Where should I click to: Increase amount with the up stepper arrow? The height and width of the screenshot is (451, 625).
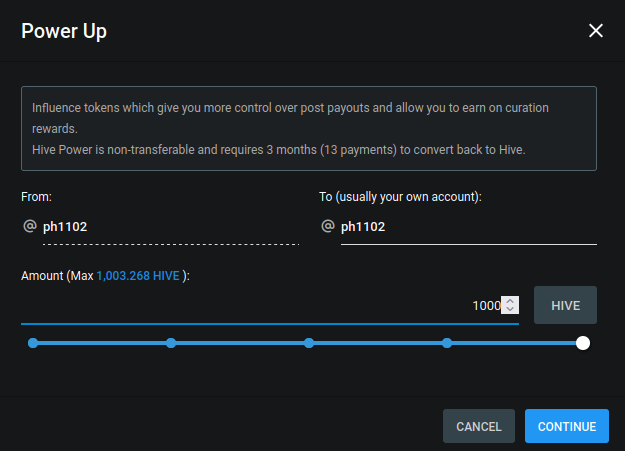click(510, 301)
